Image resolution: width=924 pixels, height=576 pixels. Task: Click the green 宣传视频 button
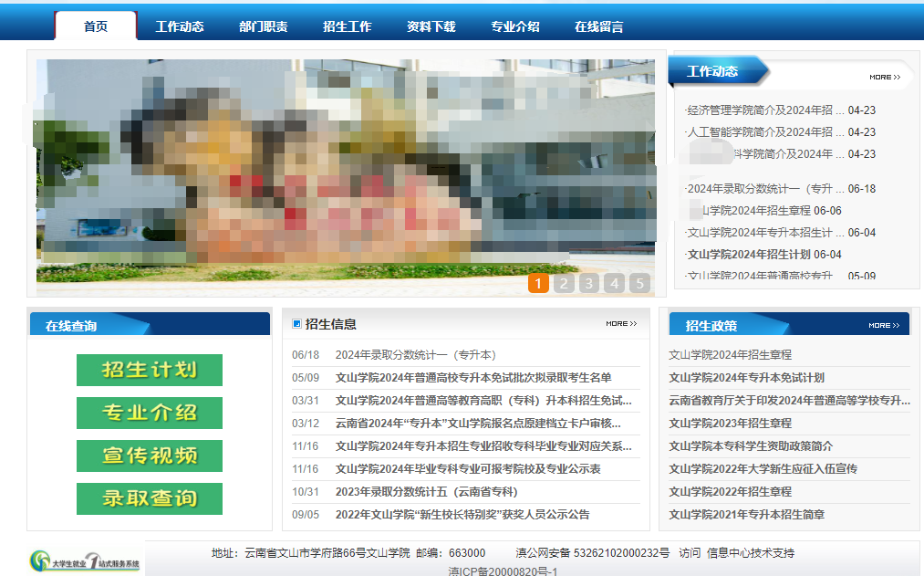click(150, 456)
